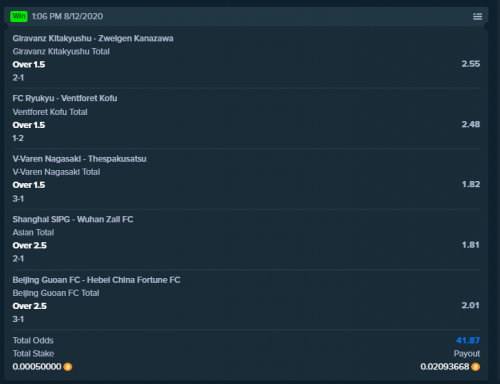
Task: Click odds value 2.01
Action: click(471, 305)
